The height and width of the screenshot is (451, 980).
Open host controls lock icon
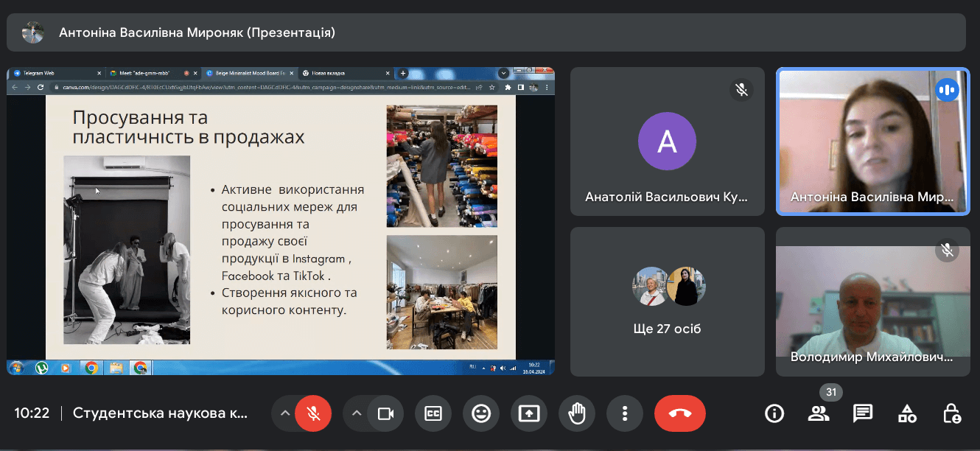[x=951, y=413]
